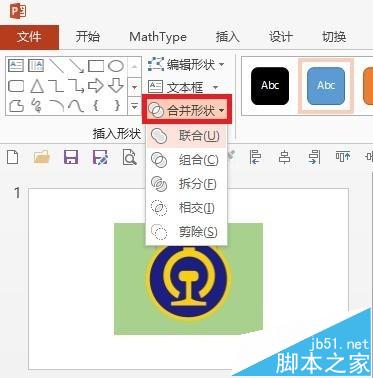
Task: Pick the curve shape
Action: (76, 106)
